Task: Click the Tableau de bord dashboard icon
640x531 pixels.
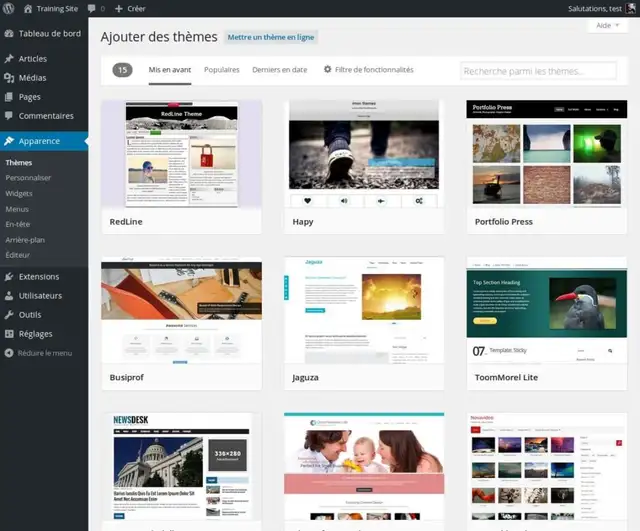Action: tap(9, 33)
